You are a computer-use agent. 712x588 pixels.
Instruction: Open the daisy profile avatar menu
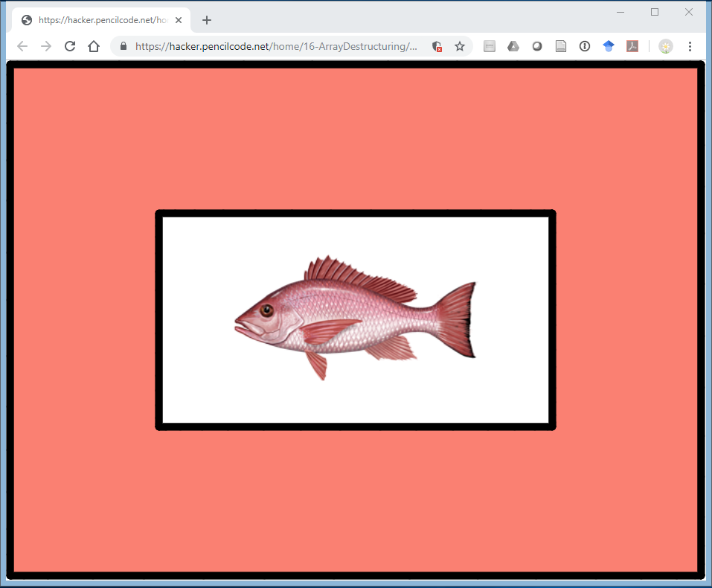tap(665, 46)
